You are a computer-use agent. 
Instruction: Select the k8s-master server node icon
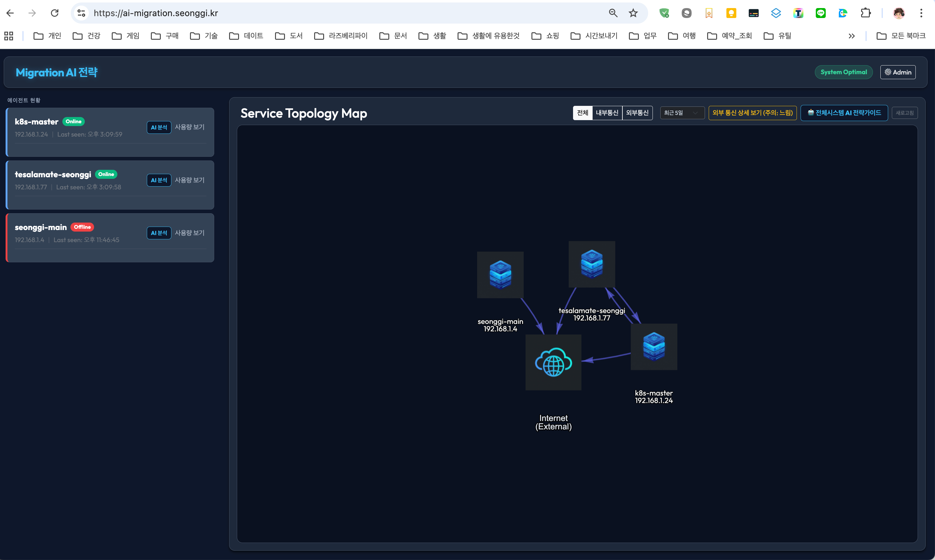click(x=653, y=346)
